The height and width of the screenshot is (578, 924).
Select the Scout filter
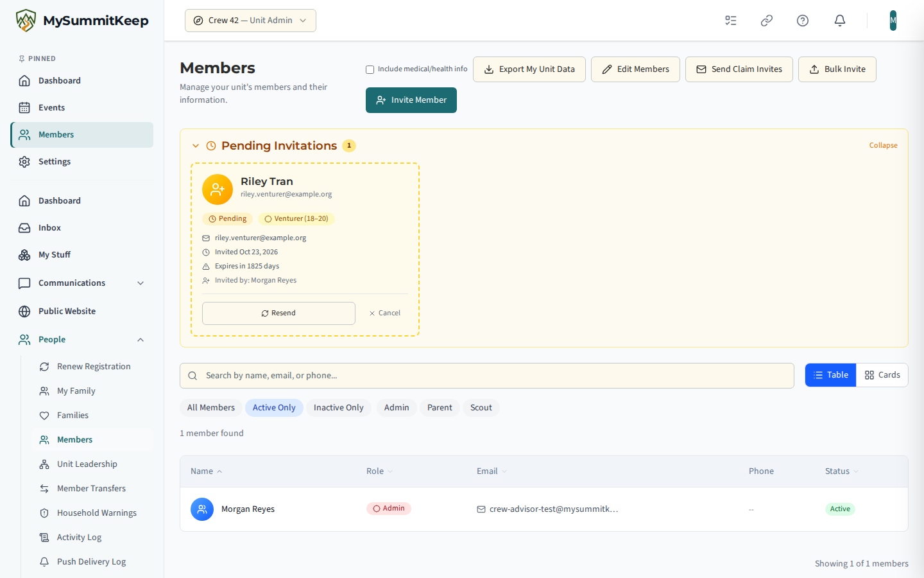[481, 408]
